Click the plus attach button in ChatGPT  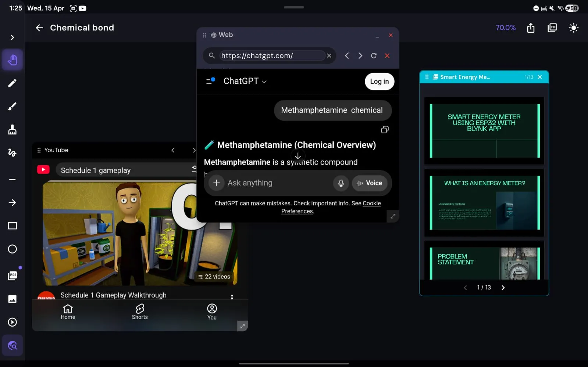point(217,183)
